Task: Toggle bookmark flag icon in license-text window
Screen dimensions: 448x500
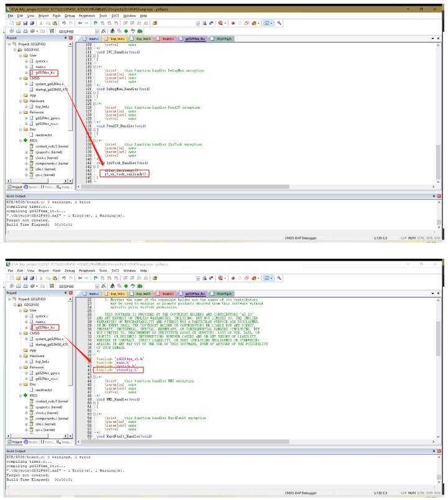Action: click(96, 278)
